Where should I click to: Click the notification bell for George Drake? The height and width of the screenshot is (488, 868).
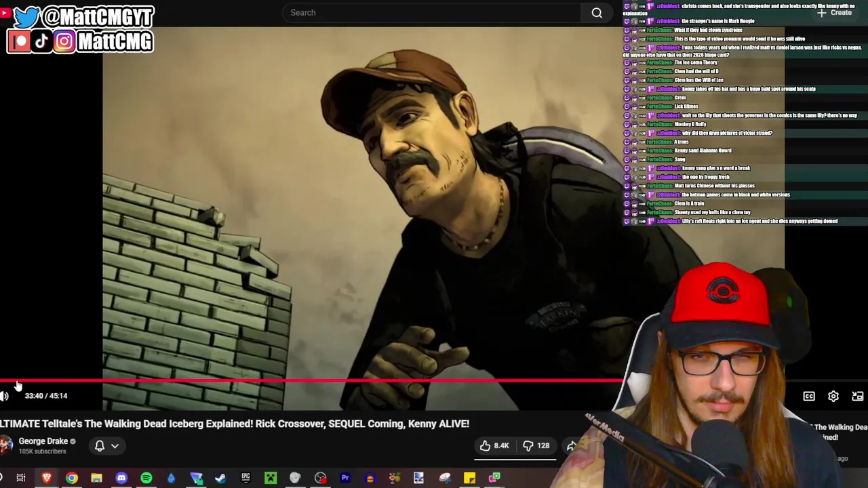coord(100,446)
